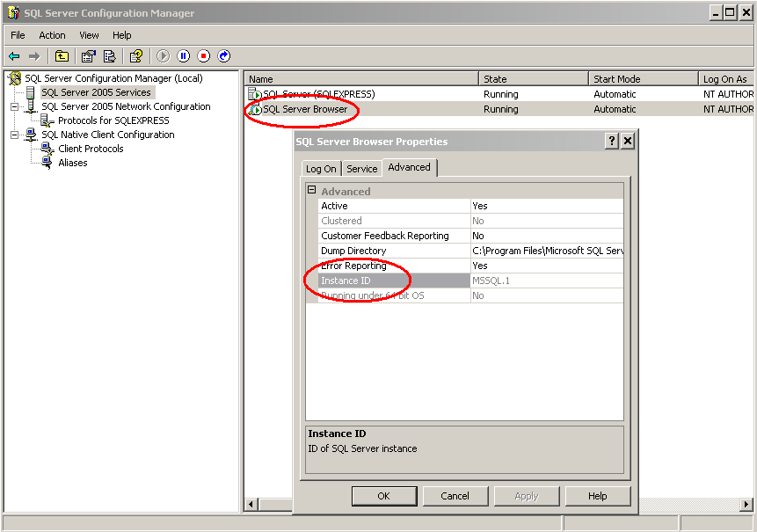Viewport: 757px width, 532px height.
Task: Click the dialog Help button
Action: [598, 496]
